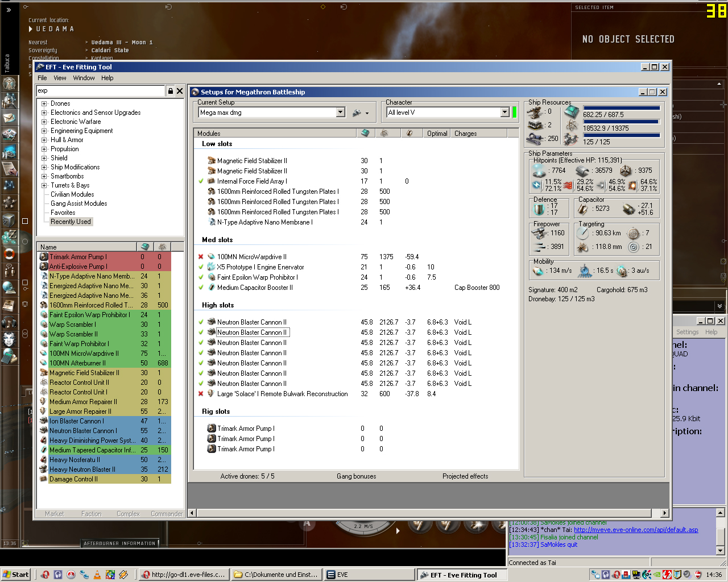Click the targeting range radar icon

coord(582,233)
